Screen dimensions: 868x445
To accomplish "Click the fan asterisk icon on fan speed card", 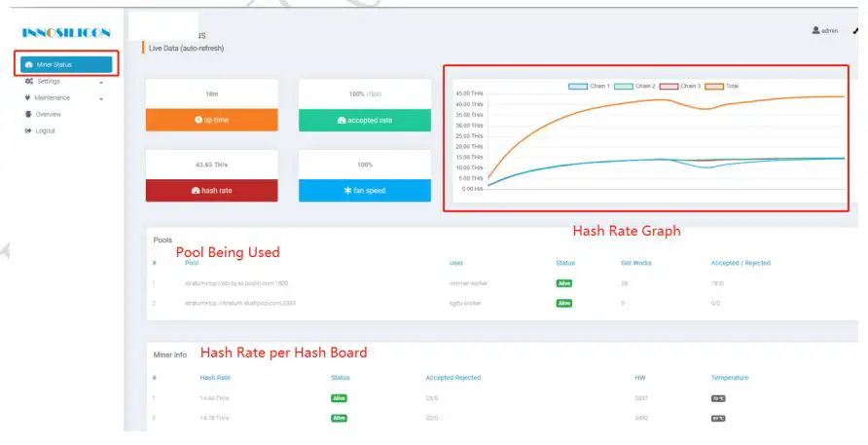I will tap(347, 191).
